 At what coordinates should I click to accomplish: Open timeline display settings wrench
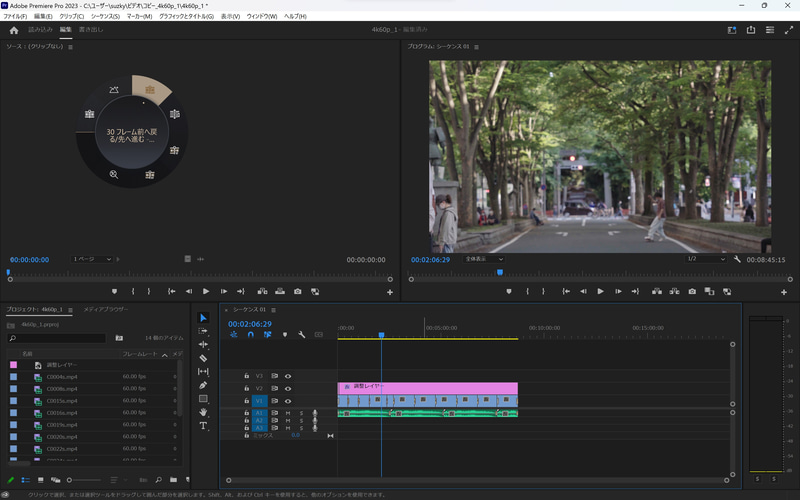301,334
